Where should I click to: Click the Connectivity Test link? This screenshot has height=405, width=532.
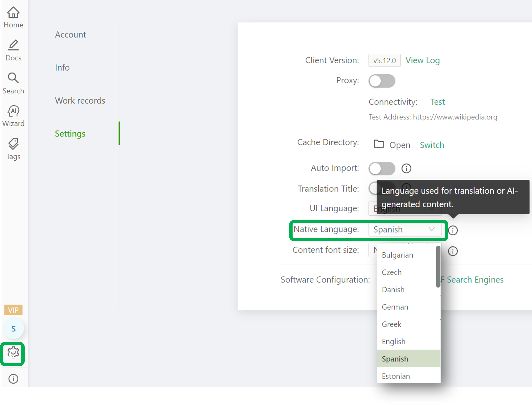[x=438, y=102]
